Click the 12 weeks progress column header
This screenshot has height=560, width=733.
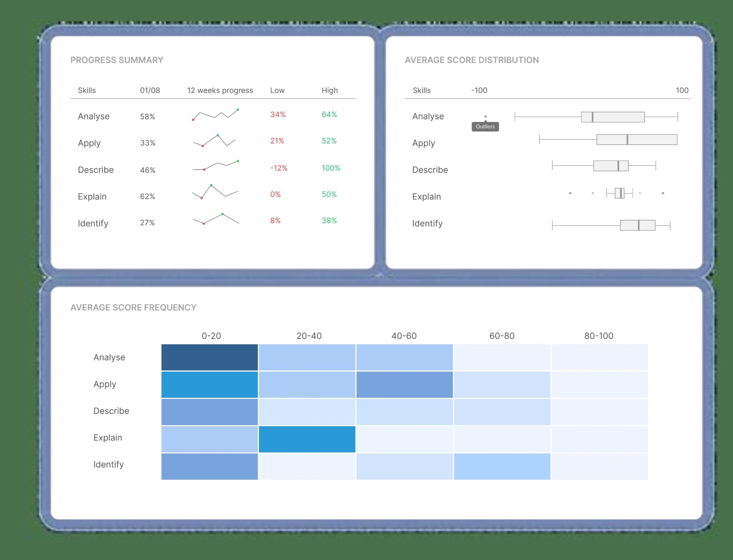(220, 90)
